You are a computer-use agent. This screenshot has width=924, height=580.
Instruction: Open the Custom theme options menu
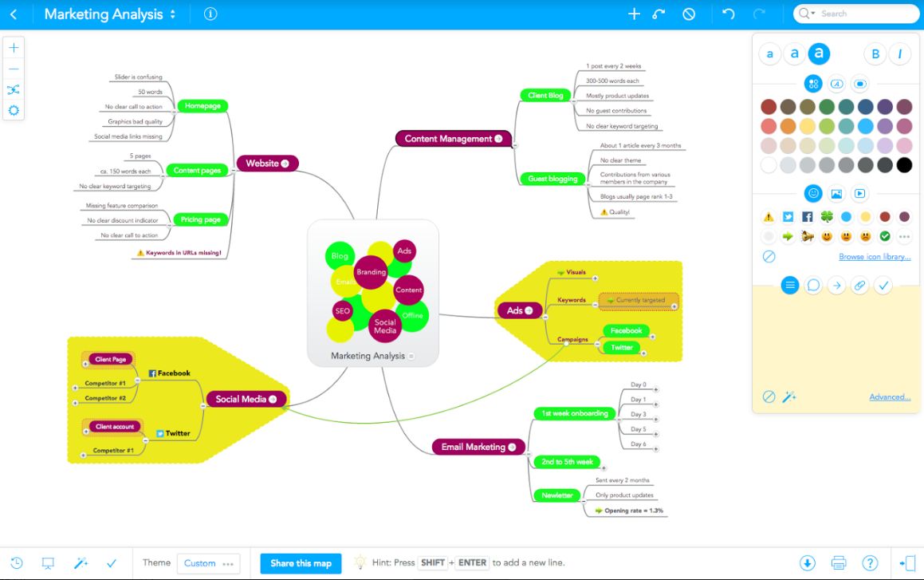click(228, 563)
